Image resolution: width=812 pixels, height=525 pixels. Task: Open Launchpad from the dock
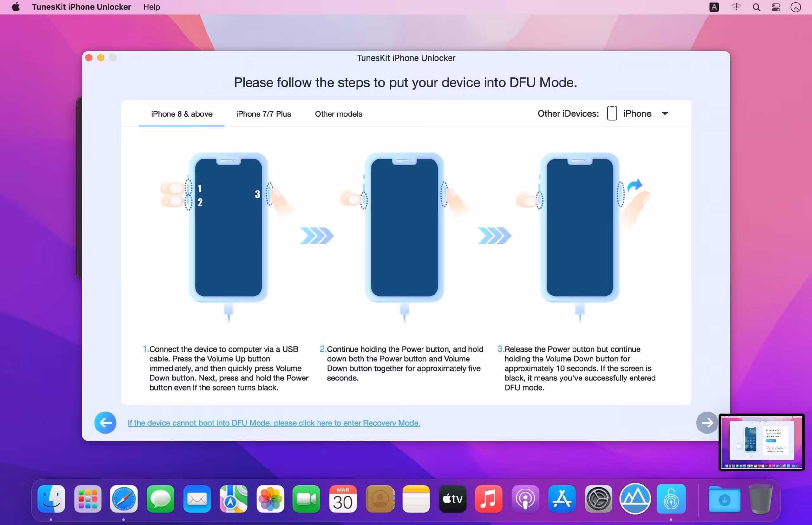[x=88, y=499]
